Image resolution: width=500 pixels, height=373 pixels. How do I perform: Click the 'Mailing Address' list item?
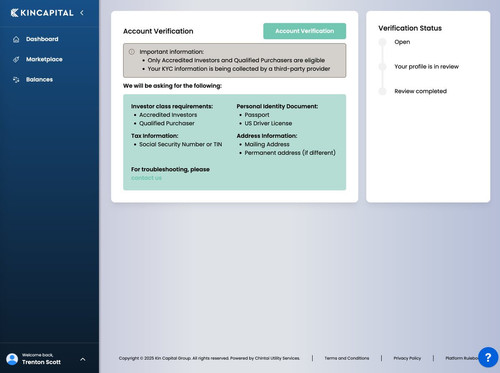[267, 144]
